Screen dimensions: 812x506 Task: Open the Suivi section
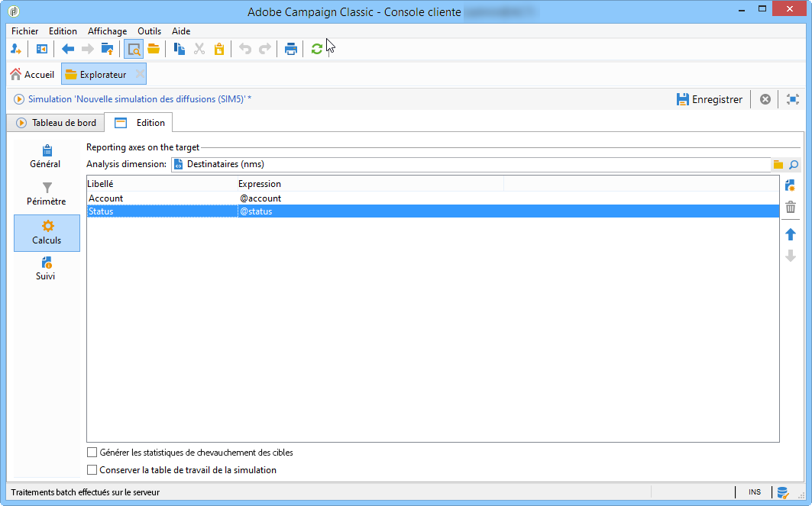(x=46, y=269)
